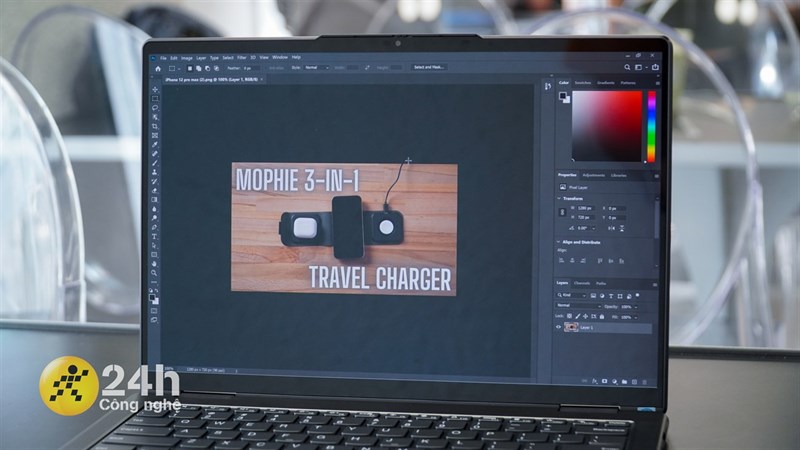Select the Lasso tool
This screenshot has width=800, height=450.
[155, 108]
